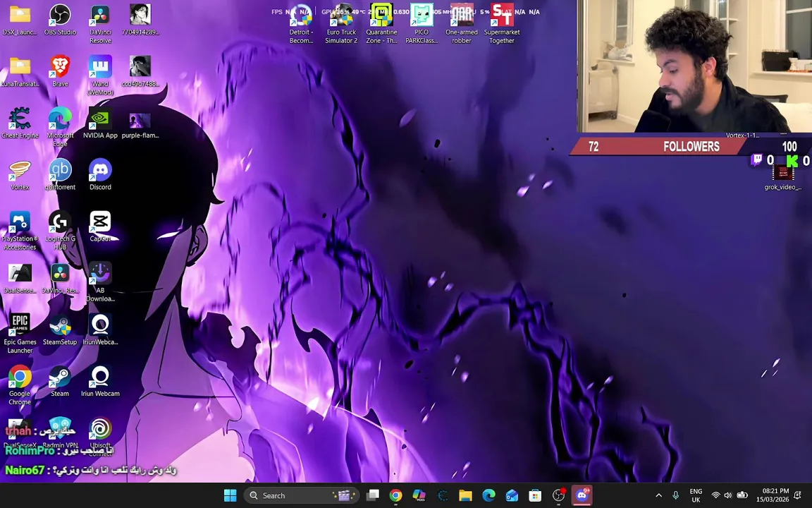This screenshot has width=812, height=508.
Task: Open volume control tray icon
Action: coord(728,495)
